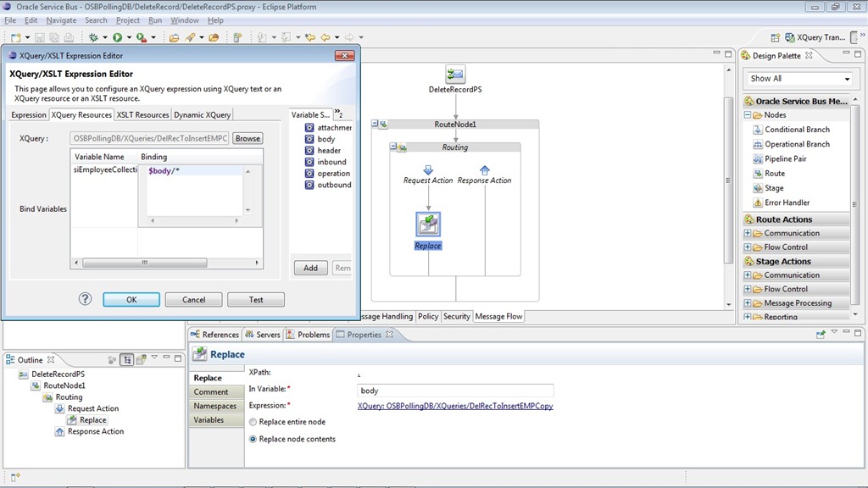Open the XQuery expression link in Properties
The image size is (868, 488).
click(x=455, y=406)
